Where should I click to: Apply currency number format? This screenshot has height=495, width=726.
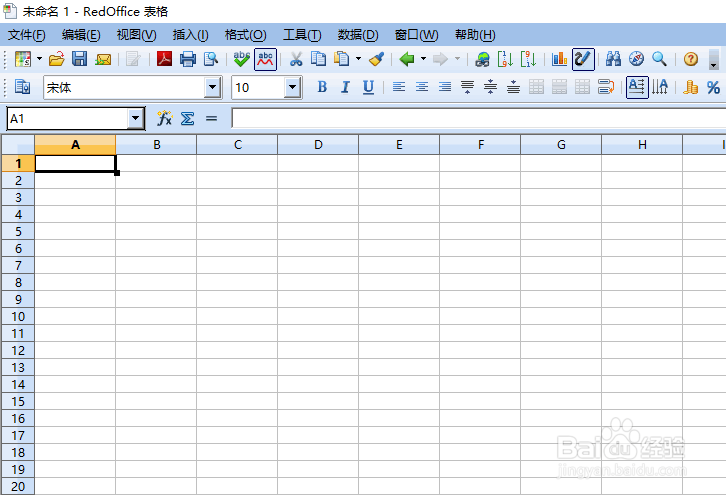tap(690, 87)
